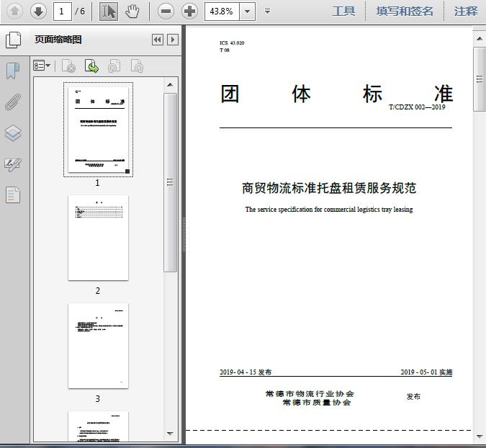Click document scroll down arrow
This screenshot has height=448, width=486.
tap(480, 436)
